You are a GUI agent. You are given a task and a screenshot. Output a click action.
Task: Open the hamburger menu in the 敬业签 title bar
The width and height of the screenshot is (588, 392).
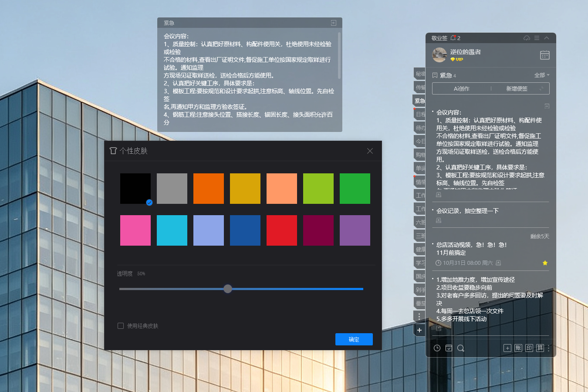pos(537,38)
